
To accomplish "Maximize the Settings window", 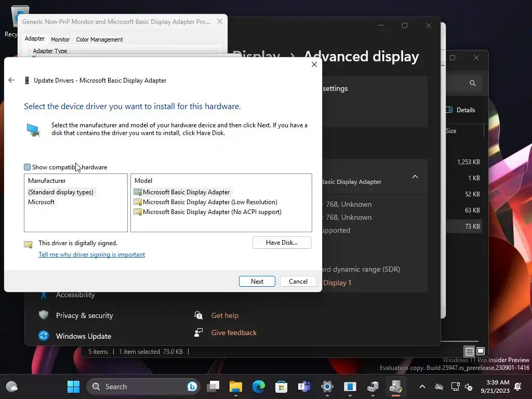I will coord(404,25).
